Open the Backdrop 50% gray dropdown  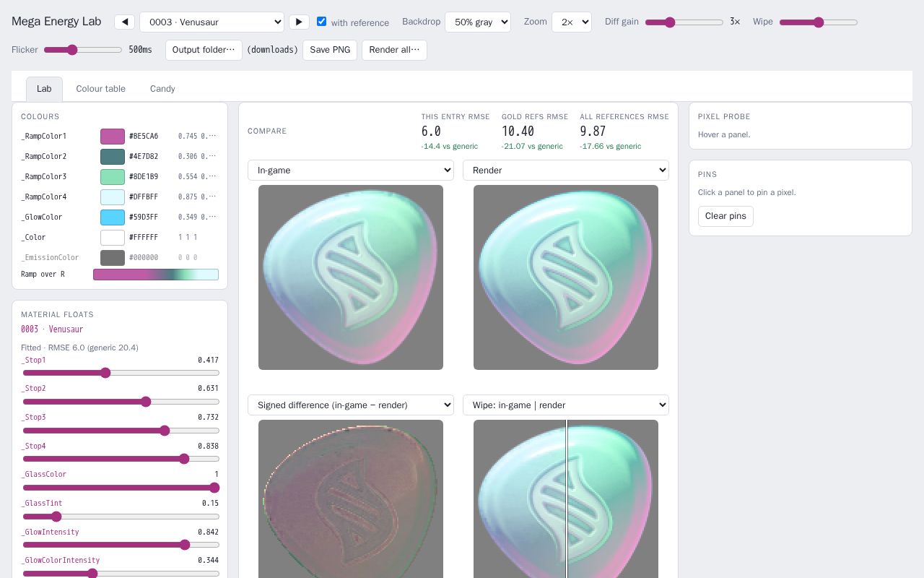click(x=478, y=22)
